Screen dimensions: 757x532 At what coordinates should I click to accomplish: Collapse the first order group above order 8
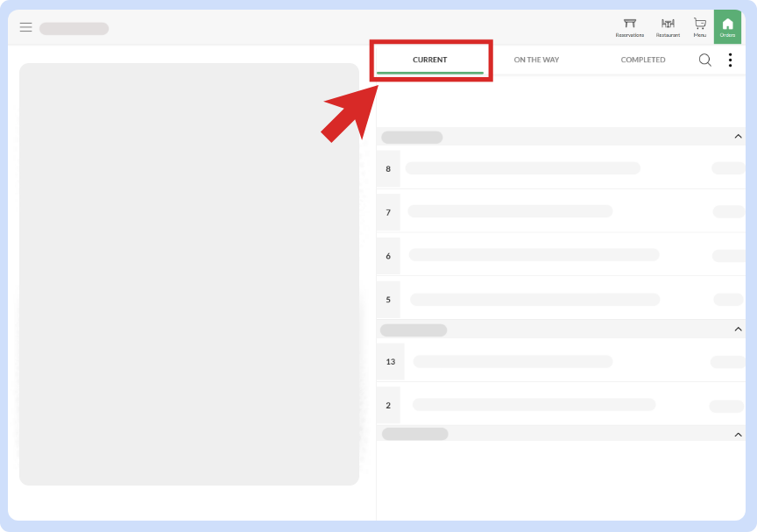click(x=738, y=137)
